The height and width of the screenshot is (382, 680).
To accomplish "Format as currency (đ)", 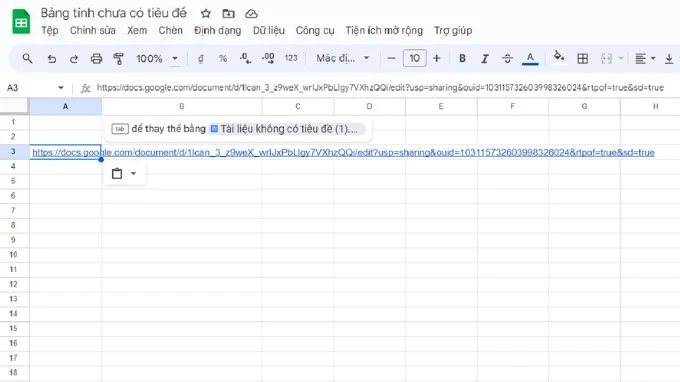I will click(200, 59).
